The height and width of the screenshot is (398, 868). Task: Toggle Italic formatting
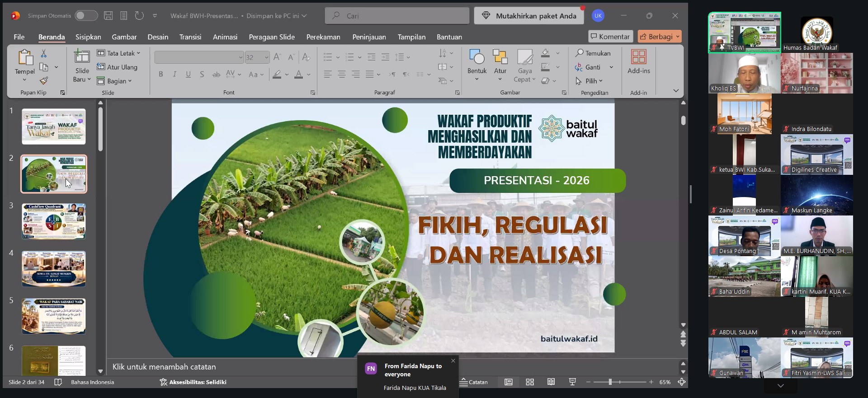175,74
